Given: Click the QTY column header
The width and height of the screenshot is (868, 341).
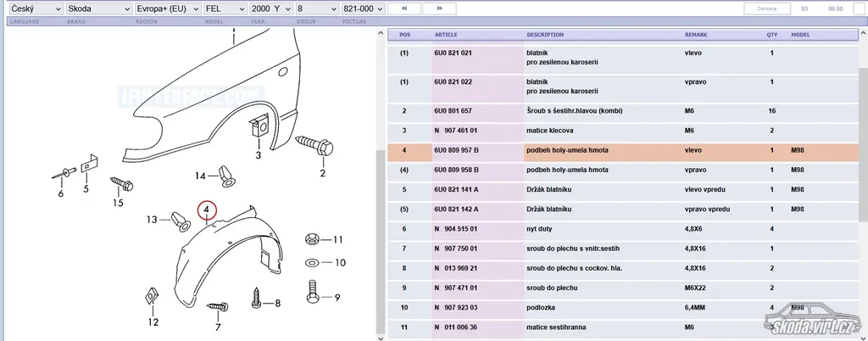Looking at the screenshot, I should (771, 35).
